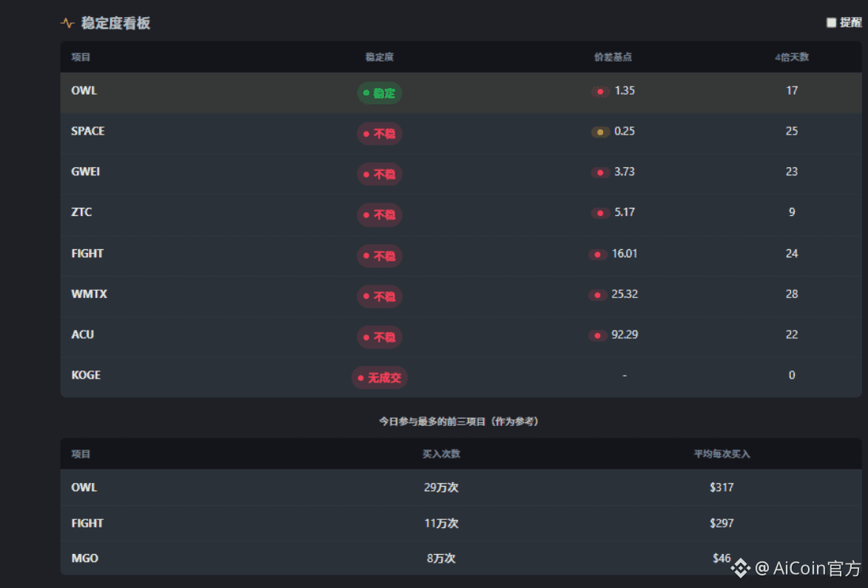The width and height of the screenshot is (868, 588).
Task: Open MGO in the top three table
Action: 84,558
